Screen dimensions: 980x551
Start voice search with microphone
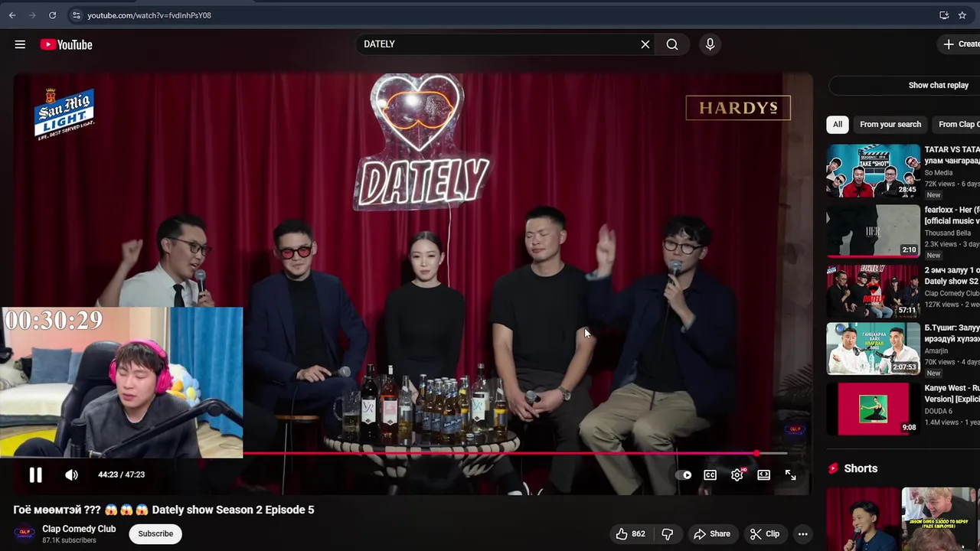[710, 44]
